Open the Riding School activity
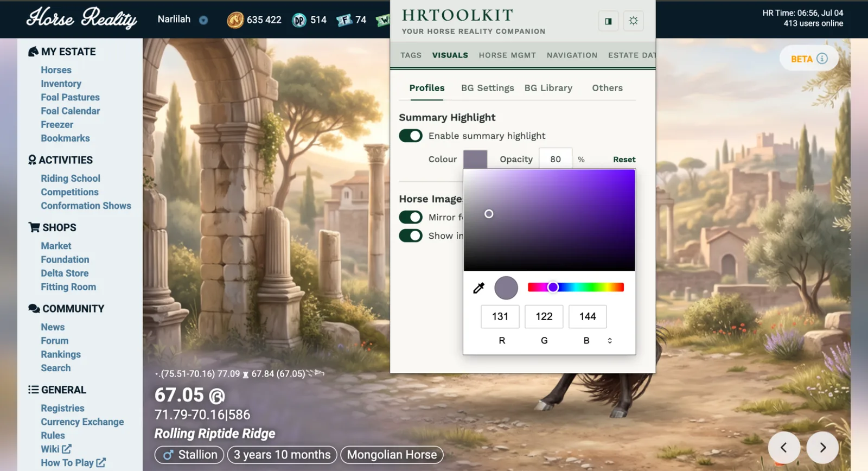Viewport: 868px width, 471px height. coord(71,179)
